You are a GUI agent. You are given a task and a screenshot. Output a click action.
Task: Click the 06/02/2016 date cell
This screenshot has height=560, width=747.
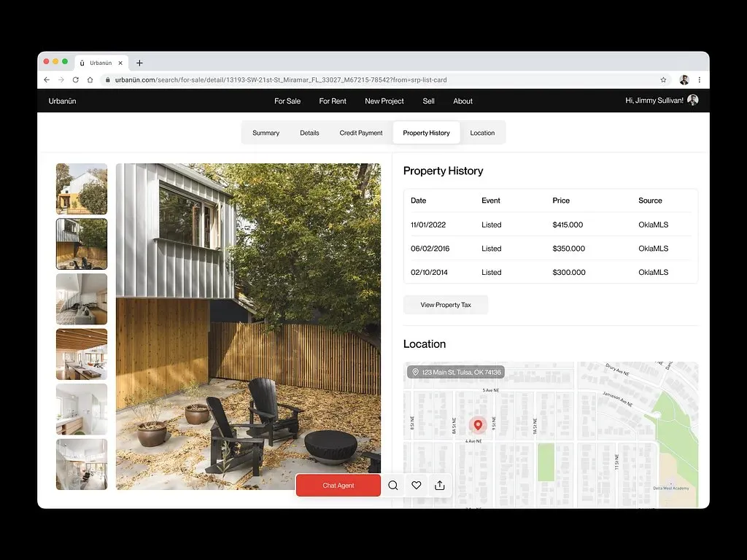pyautogui.click(x=430, y=249)
